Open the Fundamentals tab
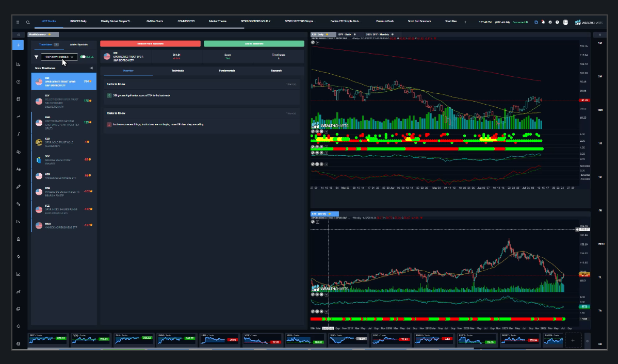The height and width of the screenshot is (364, 618). coord(226,71)
